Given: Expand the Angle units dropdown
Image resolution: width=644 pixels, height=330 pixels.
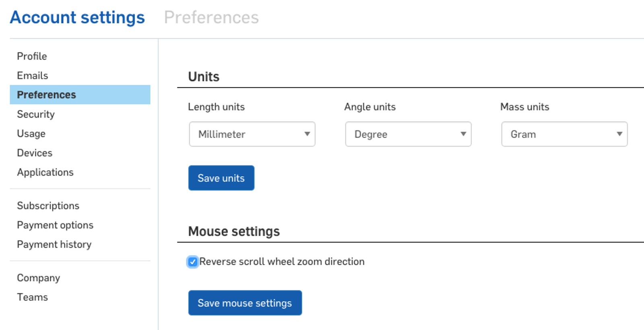Looking at the screenshot, I should click(x=408, y=134).
